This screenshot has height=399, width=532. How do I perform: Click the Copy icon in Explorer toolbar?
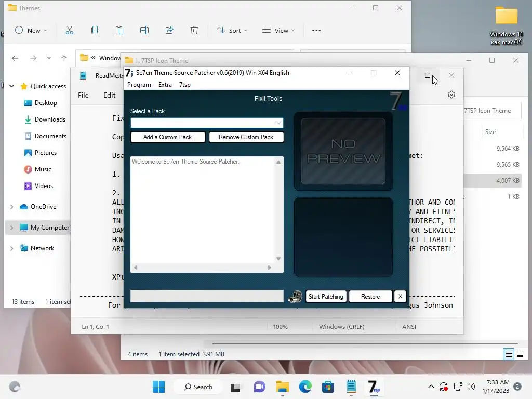point(95,31)
